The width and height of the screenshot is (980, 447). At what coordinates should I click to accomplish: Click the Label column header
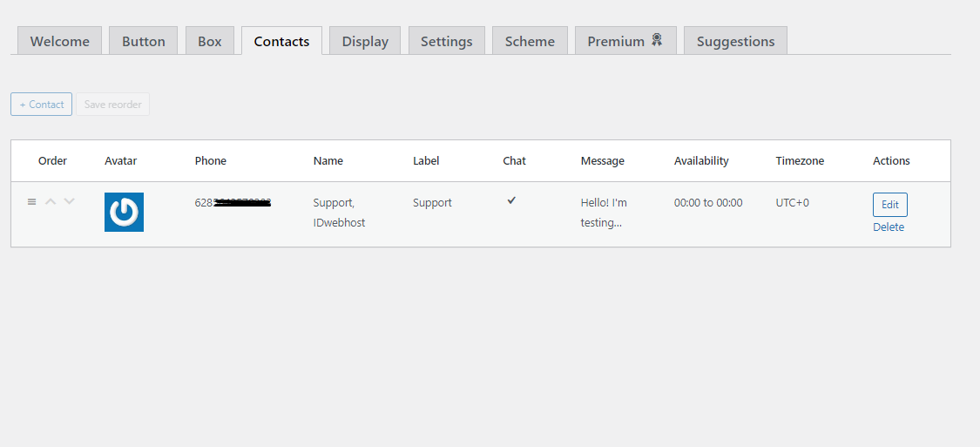426,160
